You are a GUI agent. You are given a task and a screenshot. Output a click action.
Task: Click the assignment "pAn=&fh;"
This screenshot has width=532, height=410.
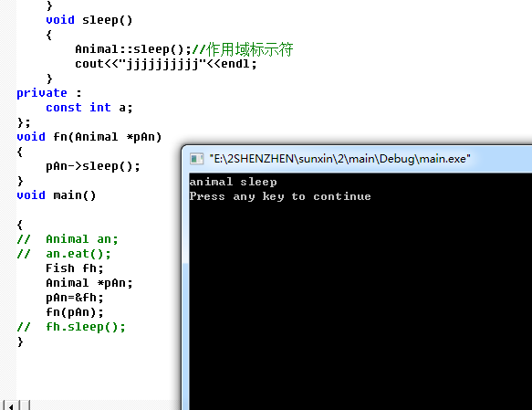[75, 298]
